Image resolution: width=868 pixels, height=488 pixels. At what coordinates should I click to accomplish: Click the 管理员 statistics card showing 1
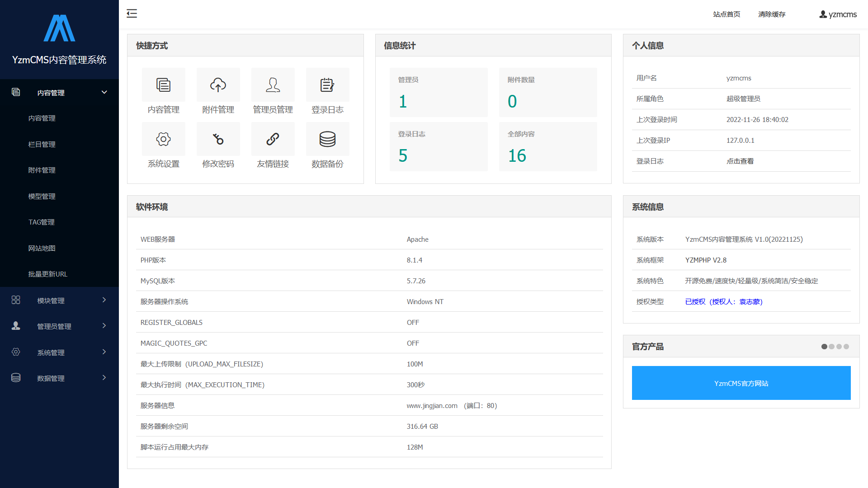[439, 92]
